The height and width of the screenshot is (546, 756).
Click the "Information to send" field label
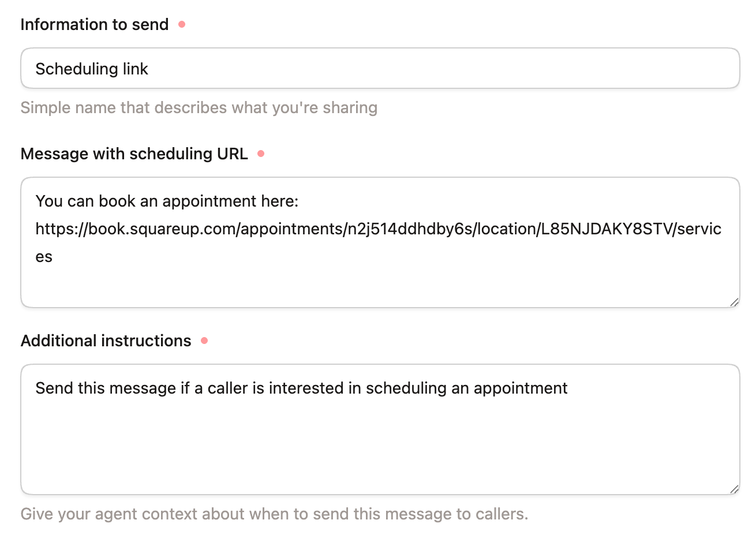tap(93, 24)
